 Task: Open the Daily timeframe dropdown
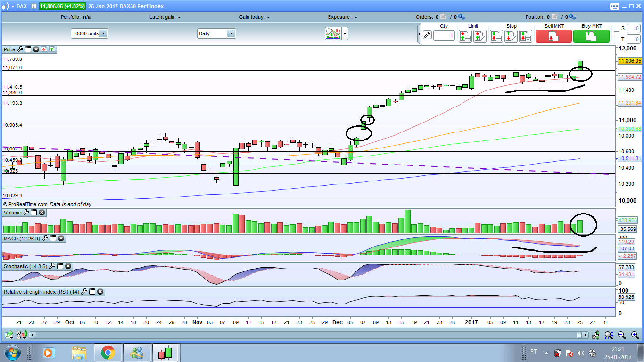coord(231,33)
